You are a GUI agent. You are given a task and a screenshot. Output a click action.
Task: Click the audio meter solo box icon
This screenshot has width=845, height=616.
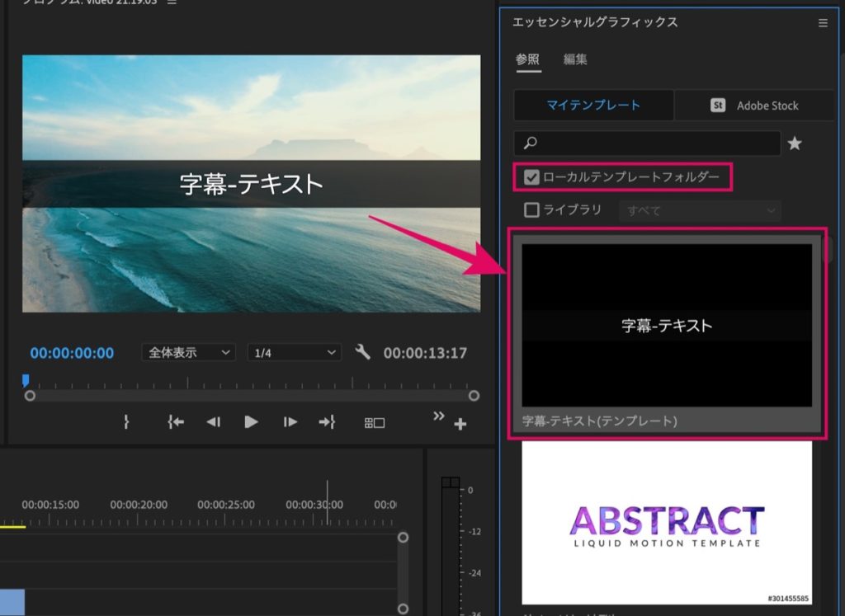coord(451,482)
